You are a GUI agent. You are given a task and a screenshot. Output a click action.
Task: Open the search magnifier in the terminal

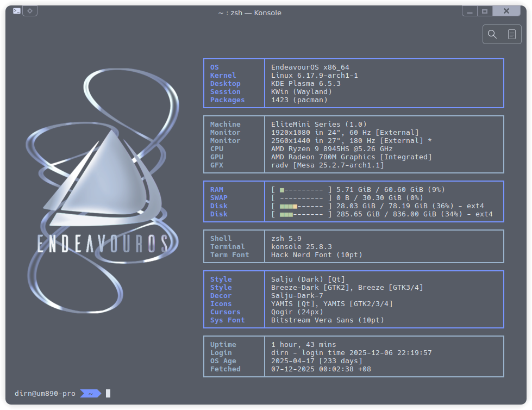(x=492, y=34)
